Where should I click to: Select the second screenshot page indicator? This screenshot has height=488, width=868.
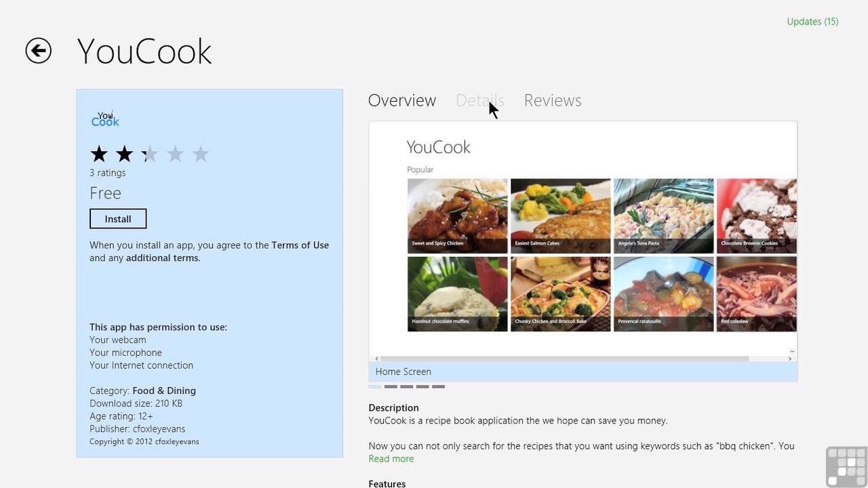click(391, 386)
